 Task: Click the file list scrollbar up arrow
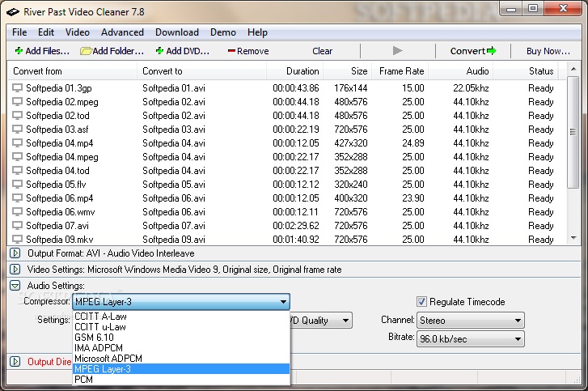tap(573, 69)
